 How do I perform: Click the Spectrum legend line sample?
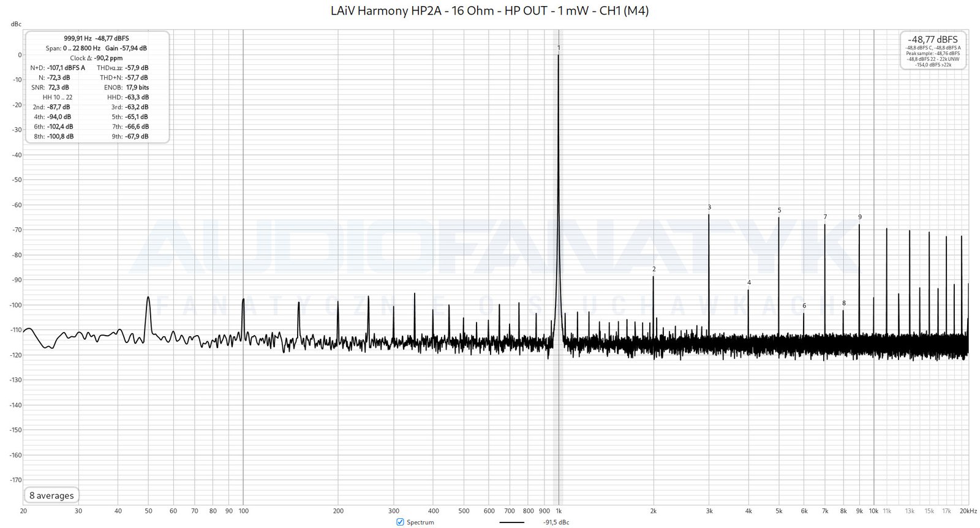click(511, 522)
